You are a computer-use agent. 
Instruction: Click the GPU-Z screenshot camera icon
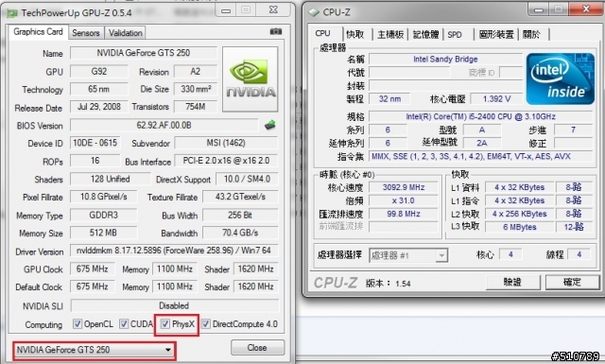(x=275, y=31)
